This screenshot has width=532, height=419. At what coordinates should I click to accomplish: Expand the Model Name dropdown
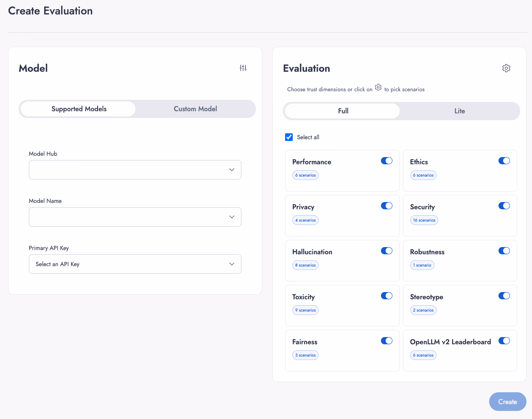tap(135, 217)
